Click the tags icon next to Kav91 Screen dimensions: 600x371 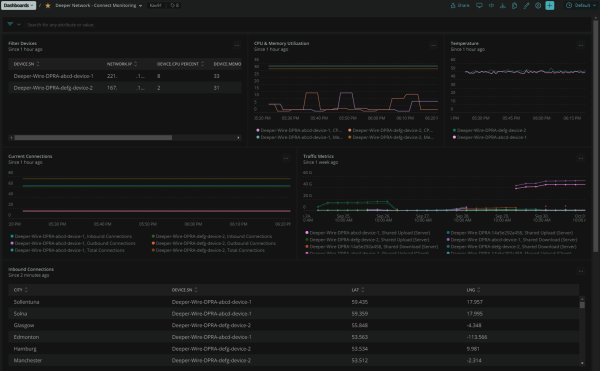[x=174, y=5]
